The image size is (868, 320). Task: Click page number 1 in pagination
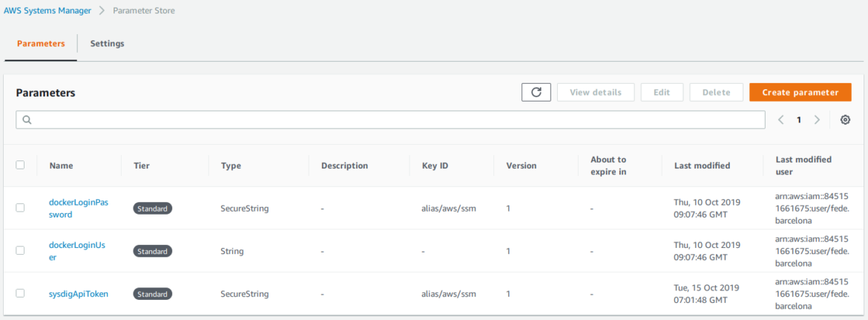pos(799,120)
